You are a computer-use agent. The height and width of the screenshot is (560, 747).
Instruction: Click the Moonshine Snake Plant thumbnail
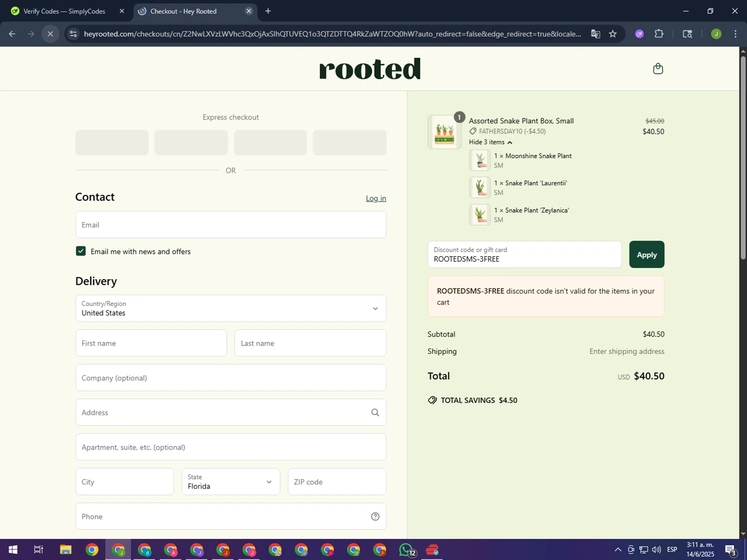[x=480, y=160]
